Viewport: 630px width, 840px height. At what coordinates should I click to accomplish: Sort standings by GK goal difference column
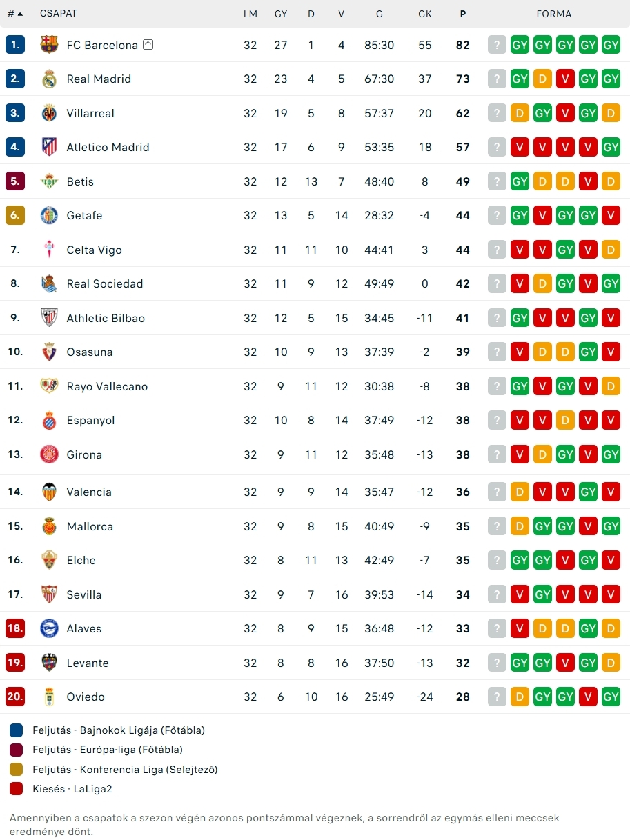424,14
